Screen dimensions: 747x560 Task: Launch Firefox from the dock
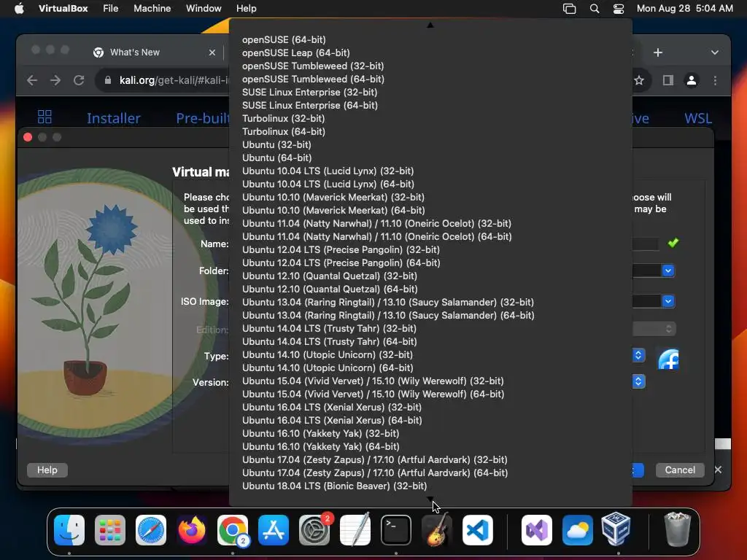(192, 530)
